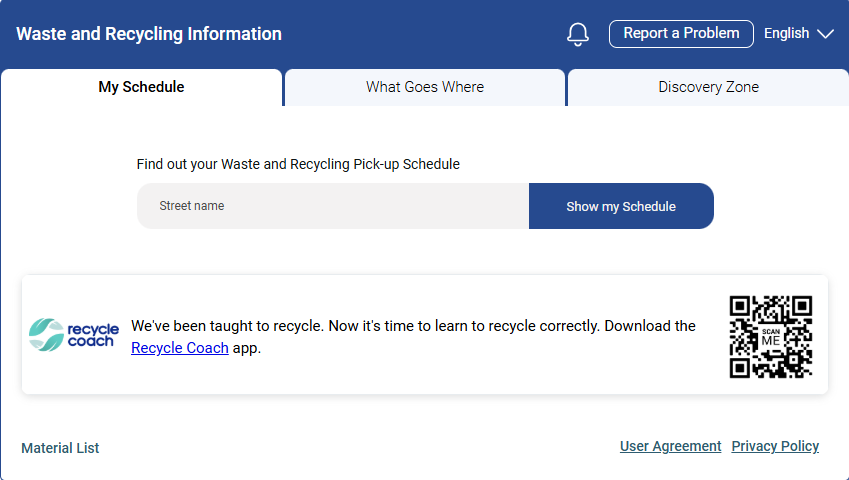Open the Privacy Policy link

(775, 446)
